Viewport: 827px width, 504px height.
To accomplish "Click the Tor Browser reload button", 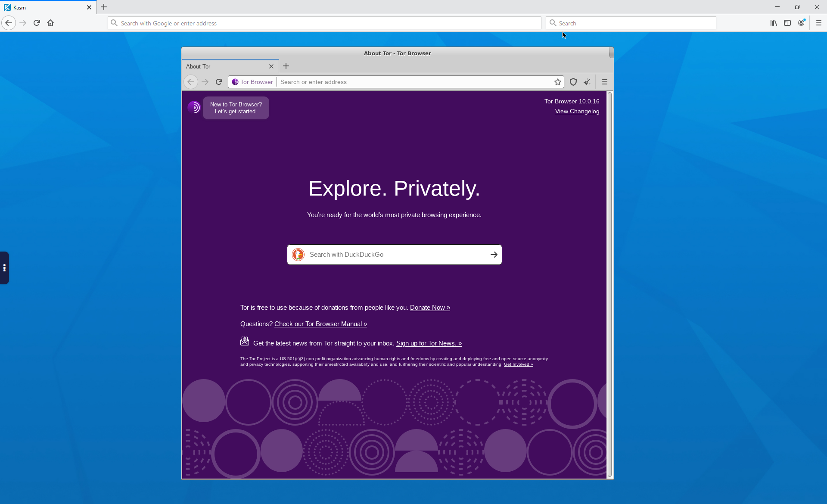I will pos(219,81).
